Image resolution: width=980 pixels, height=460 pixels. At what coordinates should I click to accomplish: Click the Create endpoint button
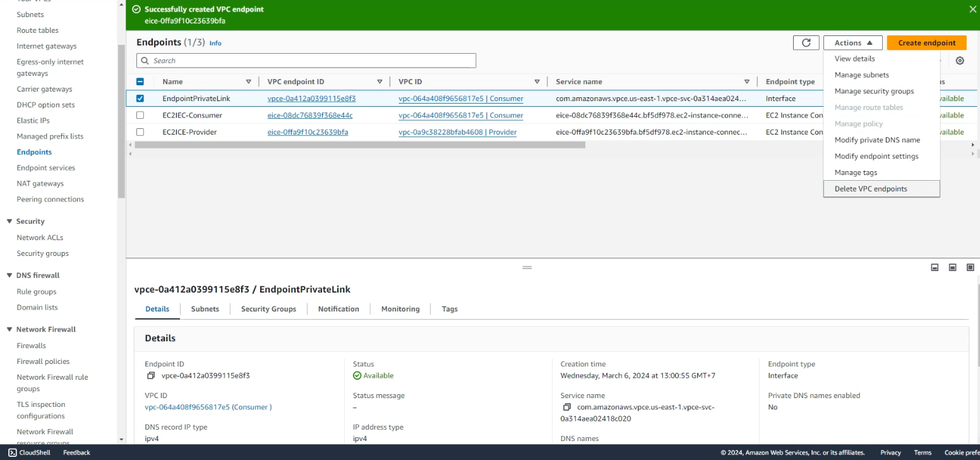pos(926,43)
